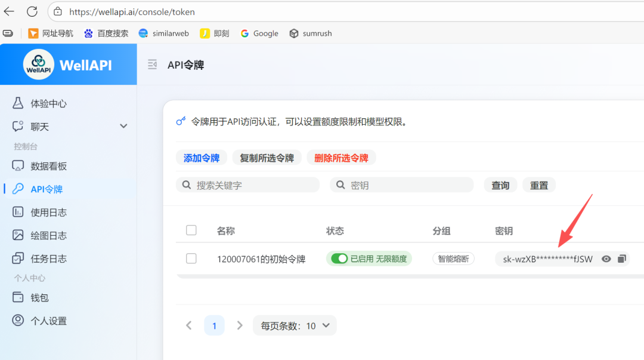Copy the token key with the copy icon
The height and width of the screenshot is (360, 644).
[622, 259]
